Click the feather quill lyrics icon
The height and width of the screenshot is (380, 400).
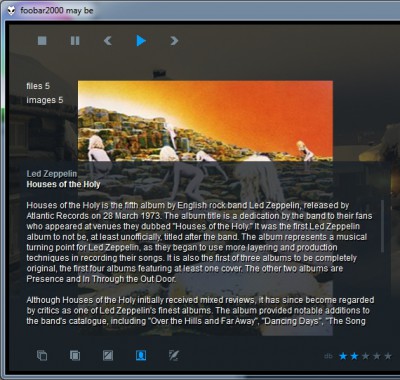174,355
